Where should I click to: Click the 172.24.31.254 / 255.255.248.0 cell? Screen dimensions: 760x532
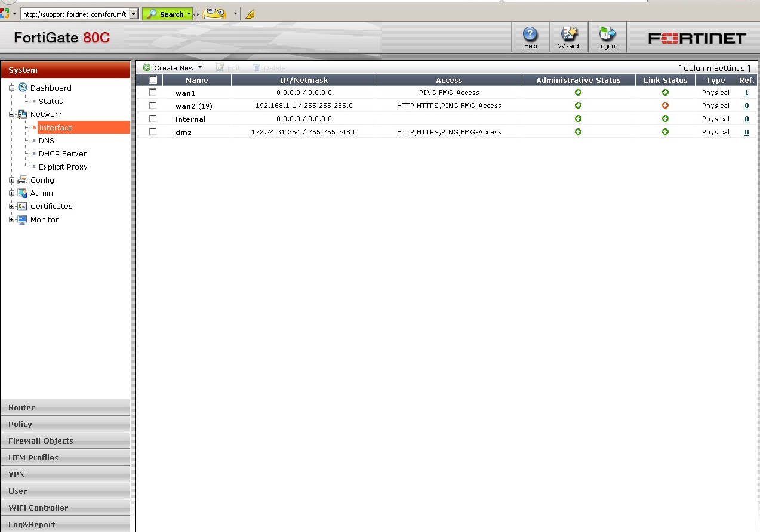click(304, 132)
